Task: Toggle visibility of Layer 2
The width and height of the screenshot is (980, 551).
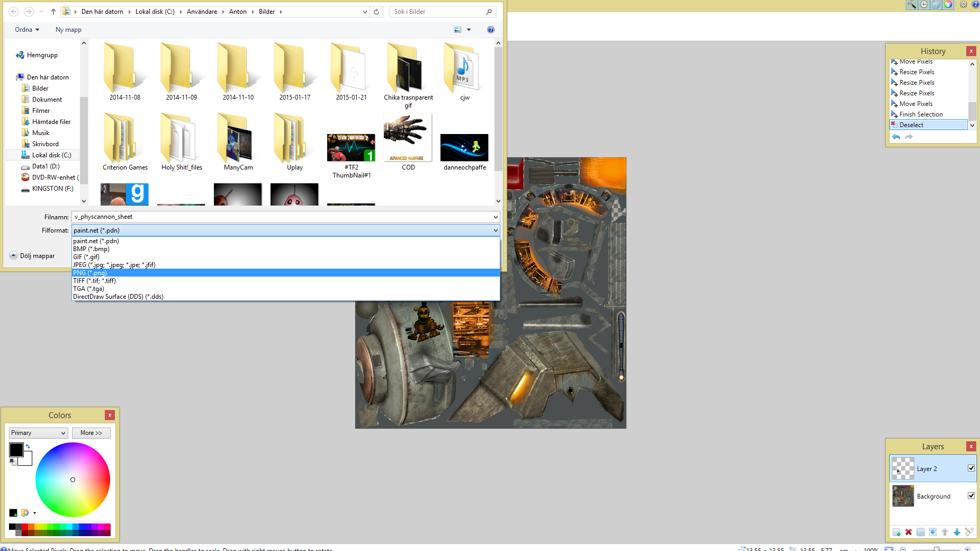Action: [971, 468]
